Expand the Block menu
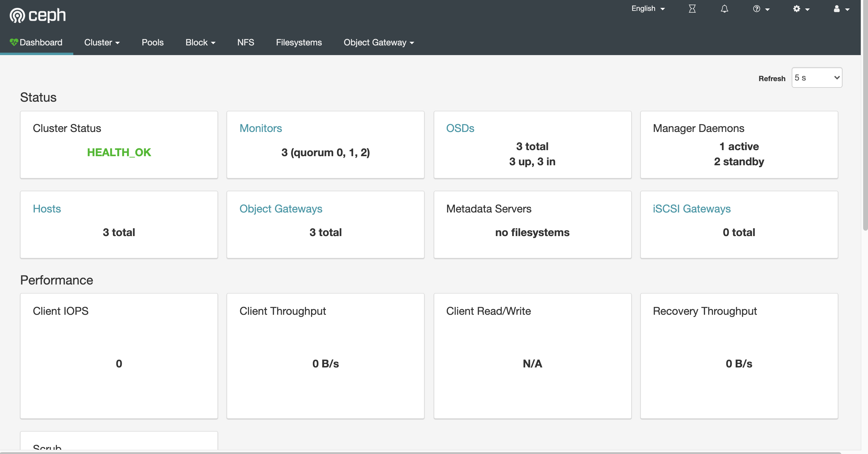The height and width of the screenshot is (454, 868). tap(200, 42)
